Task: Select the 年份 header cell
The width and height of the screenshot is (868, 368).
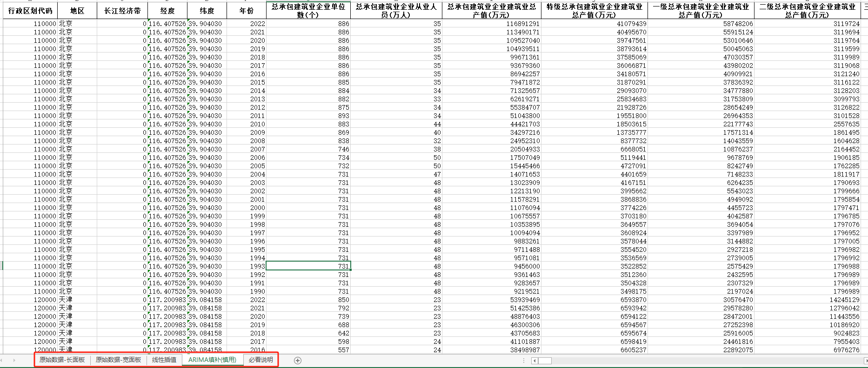Action: click(x=247, y=11)
